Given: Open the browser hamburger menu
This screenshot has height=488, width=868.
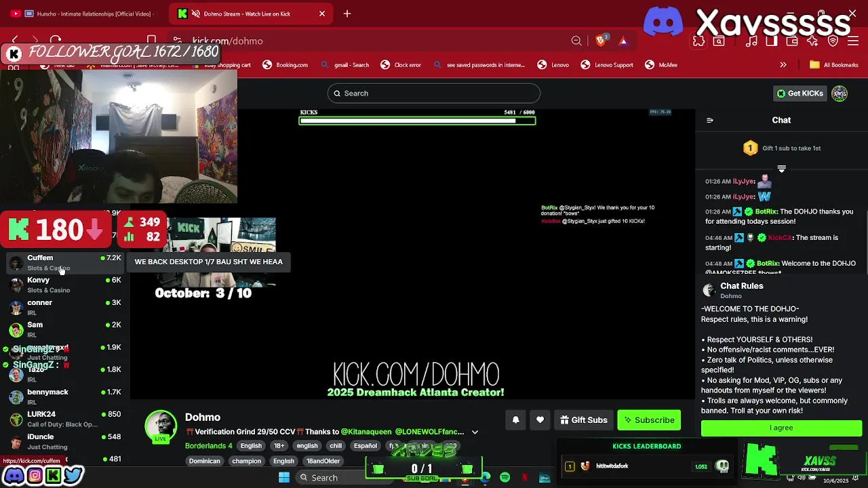Looking at the screenshot, I should point(853,41).
